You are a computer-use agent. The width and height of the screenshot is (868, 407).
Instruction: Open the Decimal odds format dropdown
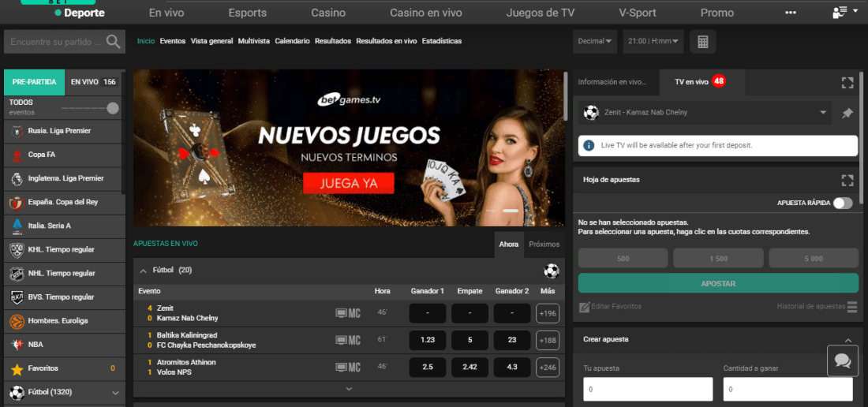595,42
